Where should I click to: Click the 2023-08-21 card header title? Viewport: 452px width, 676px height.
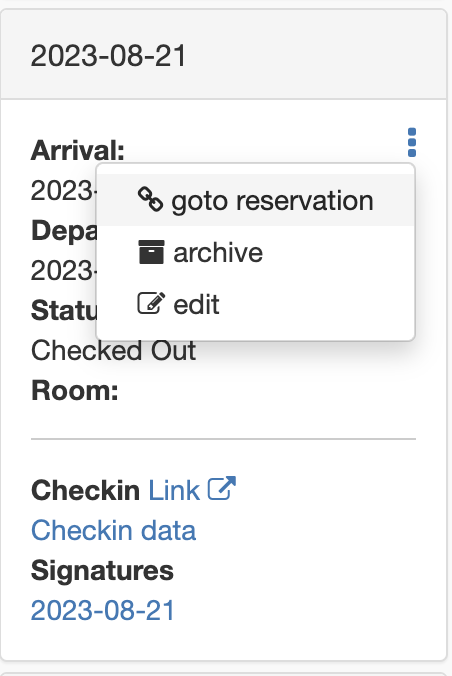pos(108,56)
